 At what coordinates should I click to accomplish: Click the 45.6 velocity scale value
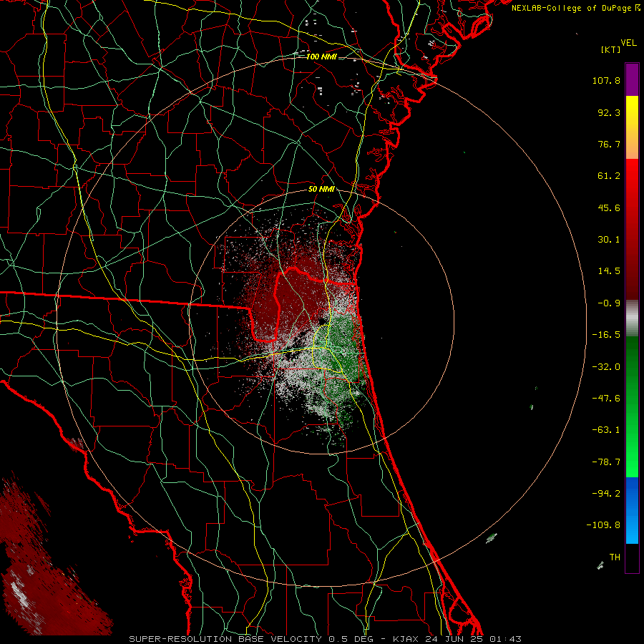click(609, 208)
